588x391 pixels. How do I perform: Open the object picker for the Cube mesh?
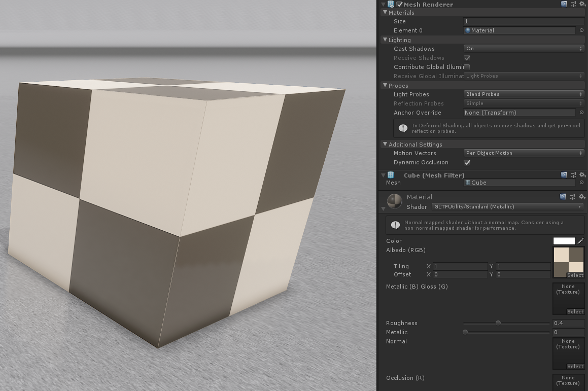(x=581, y=183)
